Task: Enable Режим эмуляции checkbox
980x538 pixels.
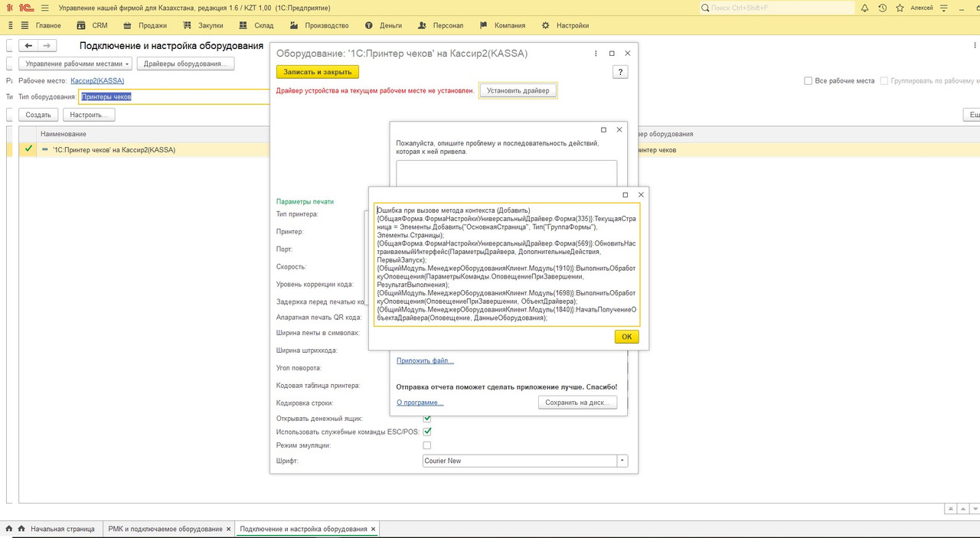Action: tap(427, 445)
